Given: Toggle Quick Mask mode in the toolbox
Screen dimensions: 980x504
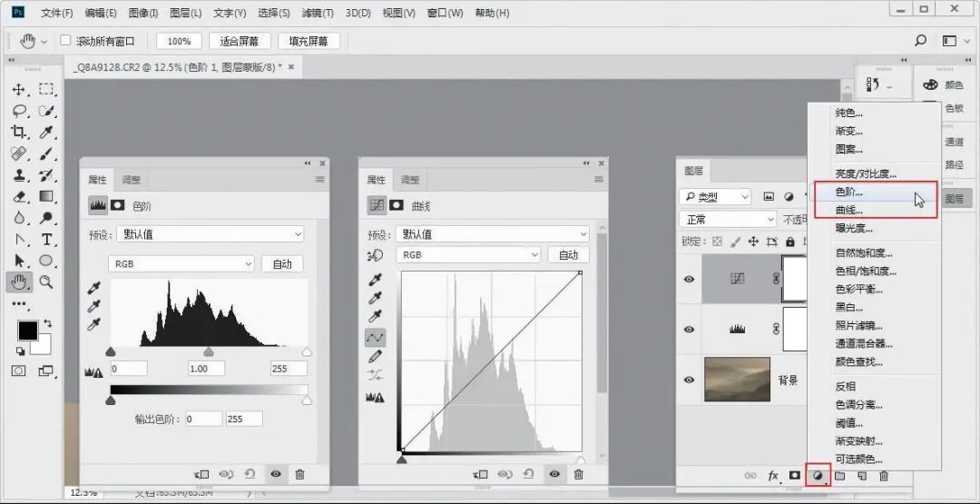Looking at the screenshot, I should 19,371.
